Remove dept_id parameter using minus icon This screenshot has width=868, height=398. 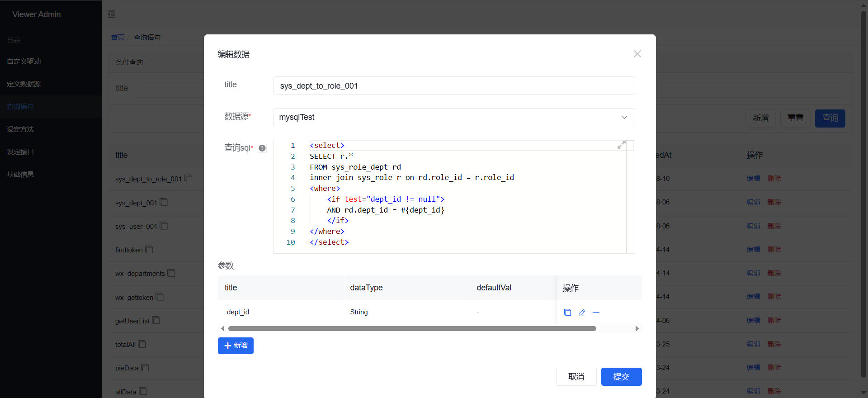click(596, 313)
